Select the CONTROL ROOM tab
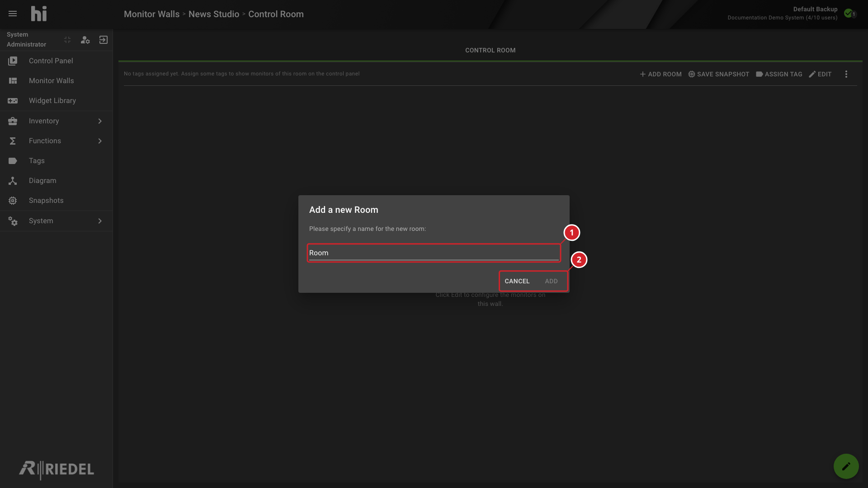This screenshot has height=488, width=868. point(490,50)
